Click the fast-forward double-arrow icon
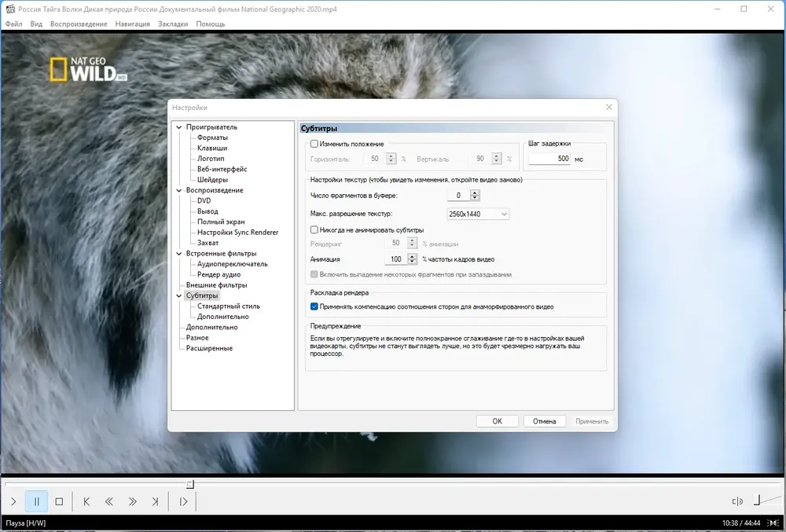Image resolution: width=786 pixels, height=532 pixels. tap(132, 501)
